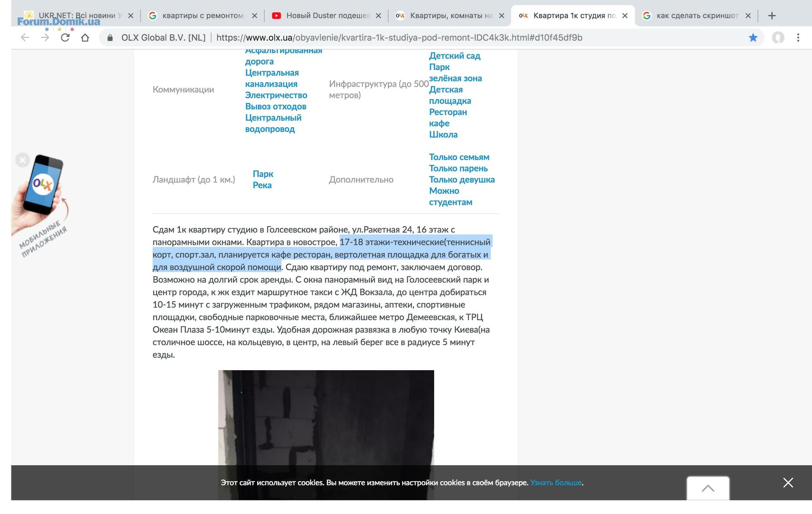Close the 'Квартиры, комнаты' OLX tab
This screenshot has width=812, height=514.
coord(502,16)
